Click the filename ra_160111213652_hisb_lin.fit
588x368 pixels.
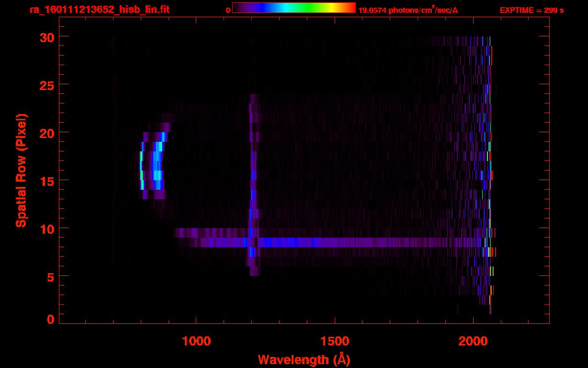tap(100, 10)
